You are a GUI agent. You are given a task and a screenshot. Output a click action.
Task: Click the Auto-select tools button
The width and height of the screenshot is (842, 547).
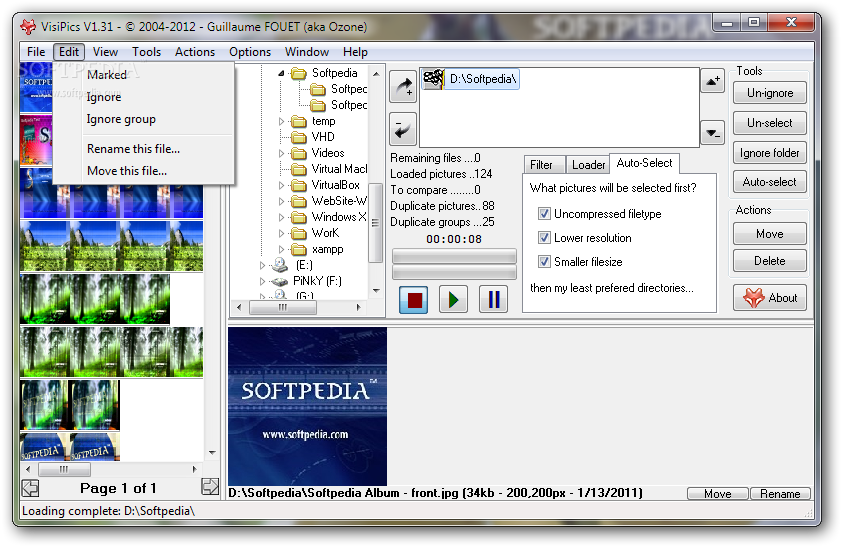tap(770, 182)
